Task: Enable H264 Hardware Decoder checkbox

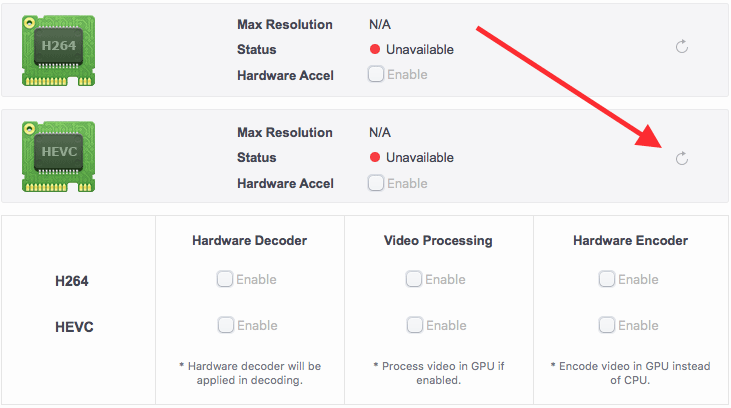Action: [225, 279]
